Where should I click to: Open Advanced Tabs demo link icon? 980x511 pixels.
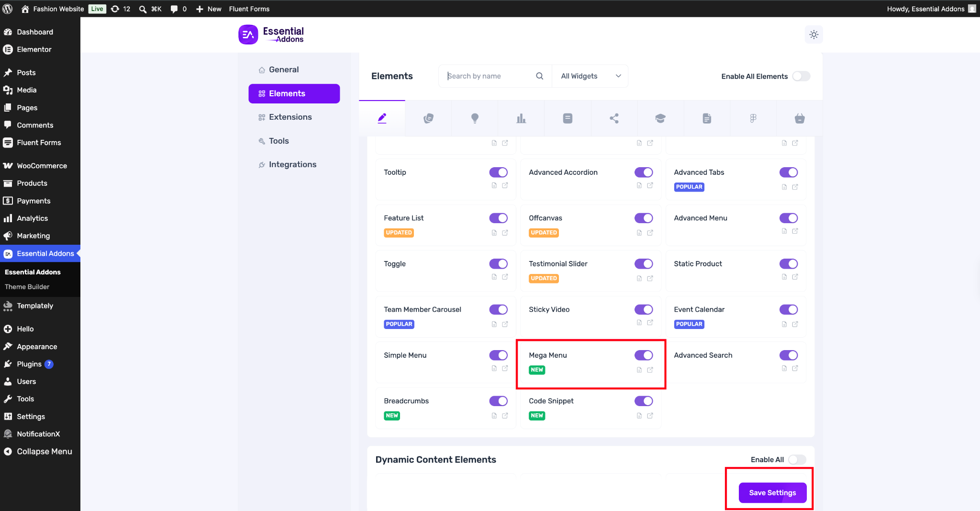pyautogui.click(x=795, y=187)
